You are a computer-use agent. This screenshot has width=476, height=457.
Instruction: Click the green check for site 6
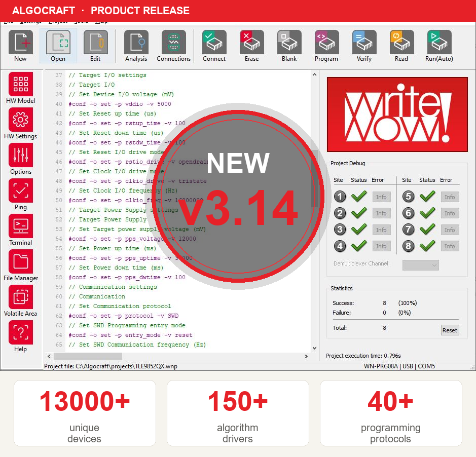427,213
